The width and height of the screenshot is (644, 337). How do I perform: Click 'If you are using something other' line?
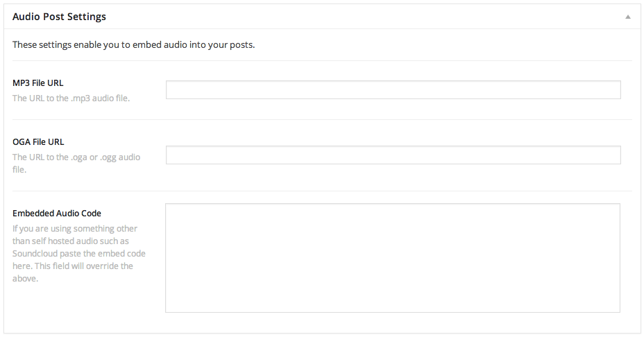tap(75, 229)
